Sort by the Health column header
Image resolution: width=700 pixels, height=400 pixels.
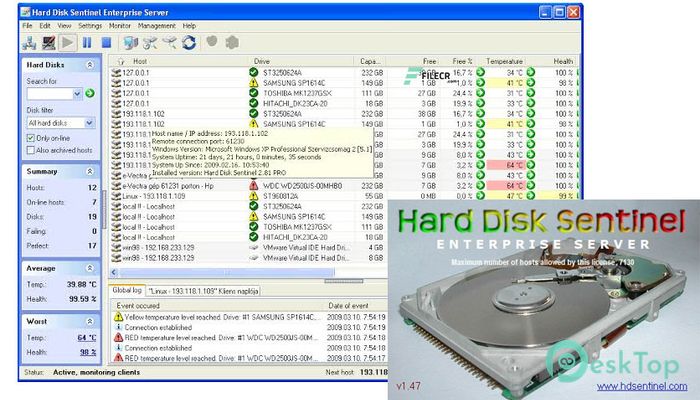(554, 61)
